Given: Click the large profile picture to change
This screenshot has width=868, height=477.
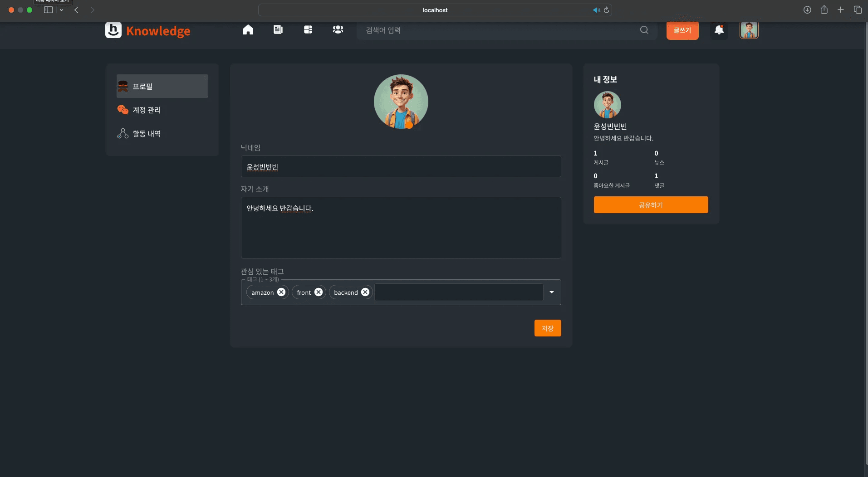Looking at the screenshot, I should [401, 102].
